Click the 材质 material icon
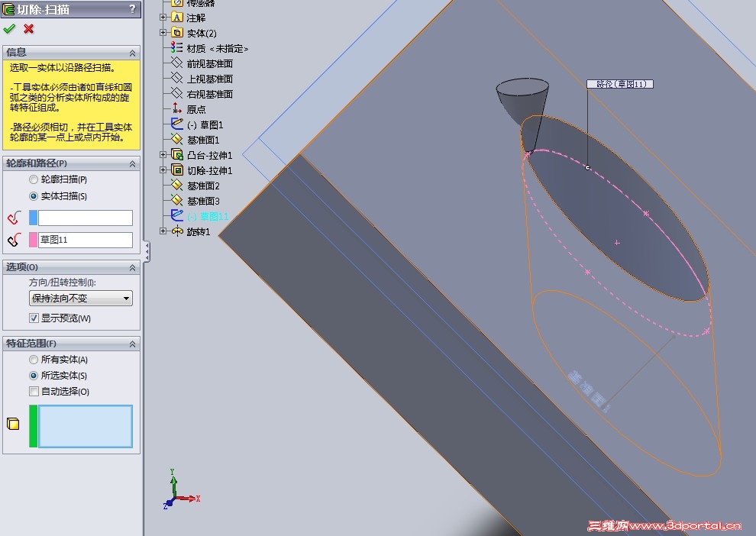Image resolution: width=756 pixels, height=536 pixels. pyautogui.click(x=177, y=47)
